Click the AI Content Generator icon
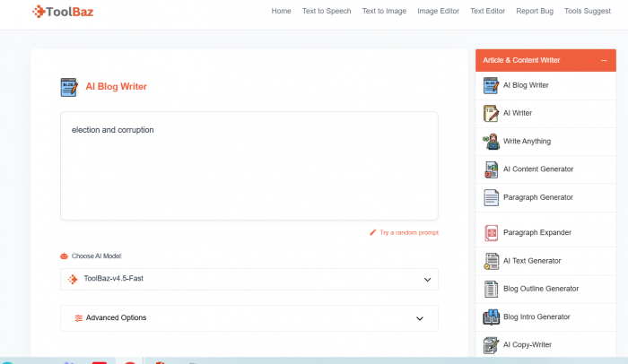628x364 pixels. 491,169
